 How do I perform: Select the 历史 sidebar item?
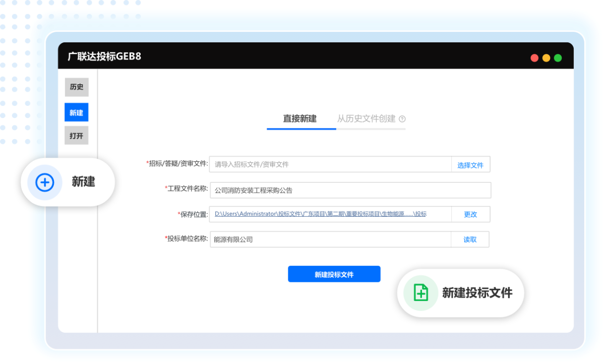tap(76, 87)
